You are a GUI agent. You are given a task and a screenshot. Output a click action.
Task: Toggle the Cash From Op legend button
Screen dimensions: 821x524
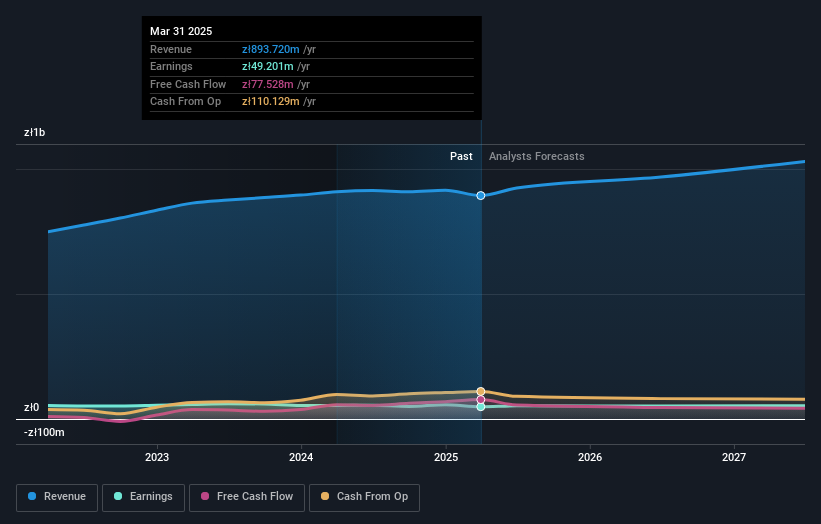pos(364,497)
